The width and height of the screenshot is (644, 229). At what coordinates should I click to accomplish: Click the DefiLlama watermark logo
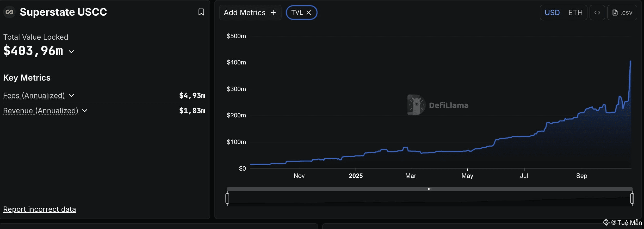point(416,105)
